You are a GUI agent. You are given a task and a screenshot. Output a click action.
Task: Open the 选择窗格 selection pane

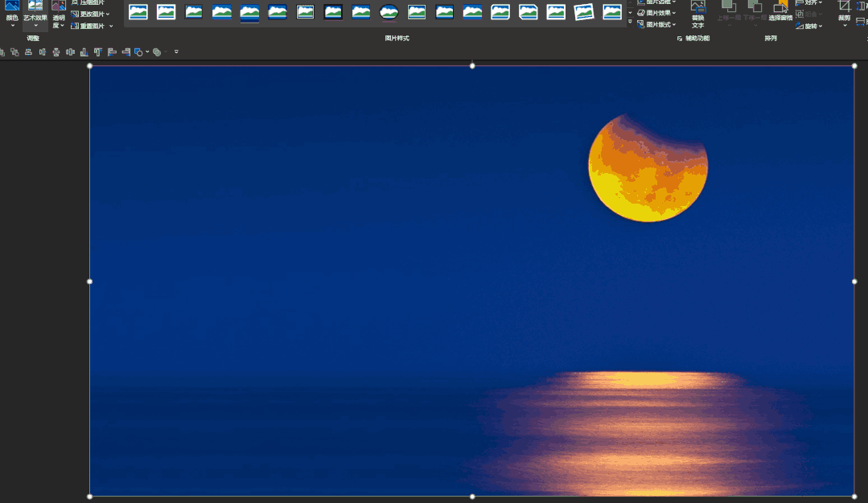pos(780,12)
